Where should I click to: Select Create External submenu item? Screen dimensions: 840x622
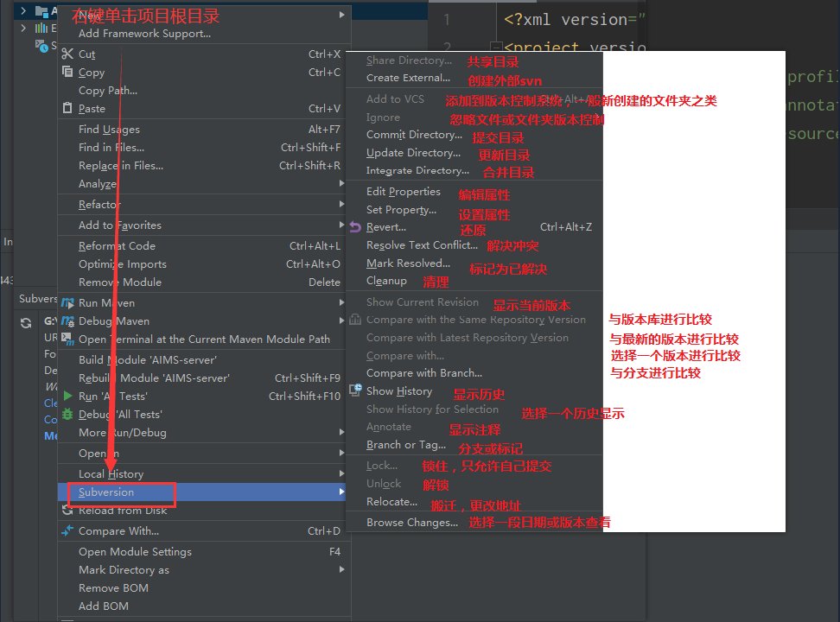(408, 78)
